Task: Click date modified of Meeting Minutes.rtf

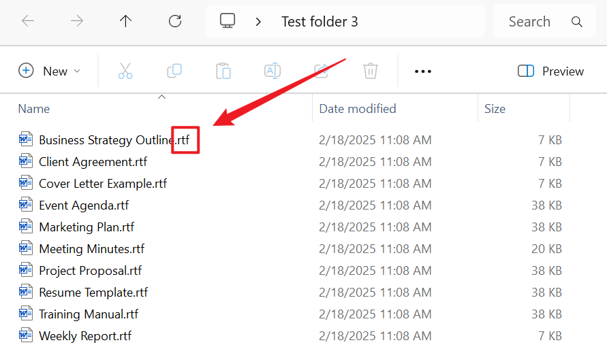Action: pos(375,248)
